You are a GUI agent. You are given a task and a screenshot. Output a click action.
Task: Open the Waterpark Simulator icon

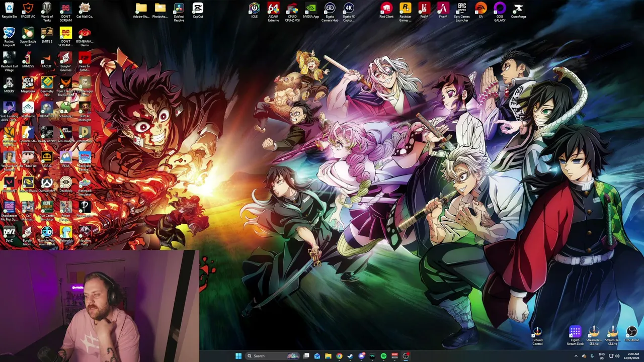click(x=85, y=187)
